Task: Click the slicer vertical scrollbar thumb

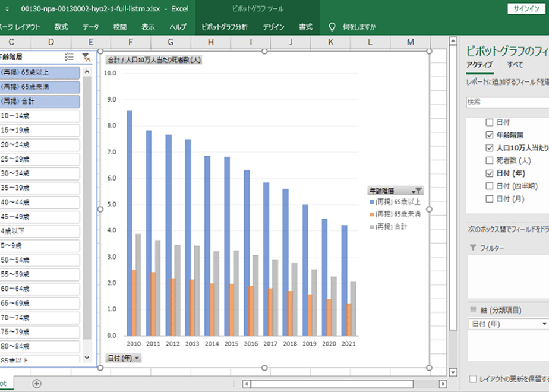Action: click(x=87, y=208)
